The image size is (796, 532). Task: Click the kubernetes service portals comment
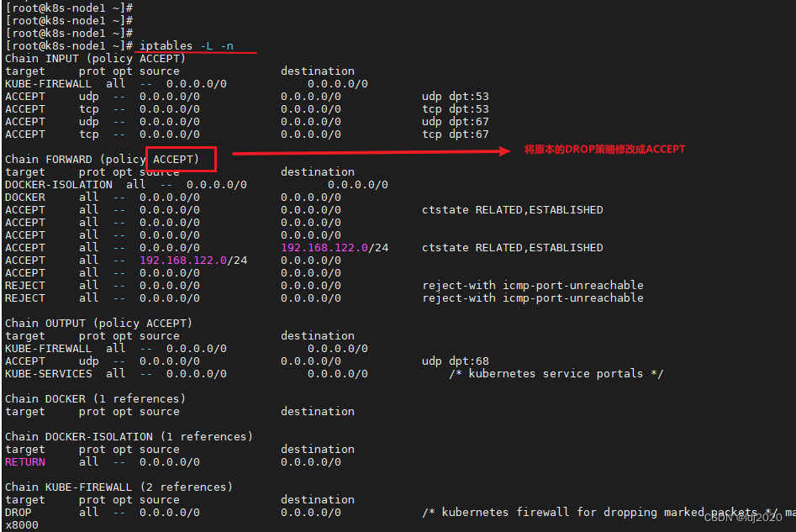(x=556, y=373)
